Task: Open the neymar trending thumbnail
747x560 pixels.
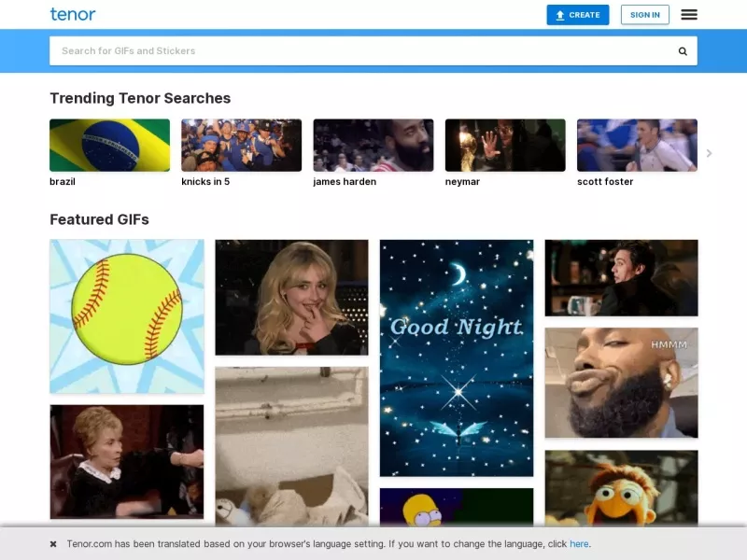Action: pos(505,146)
